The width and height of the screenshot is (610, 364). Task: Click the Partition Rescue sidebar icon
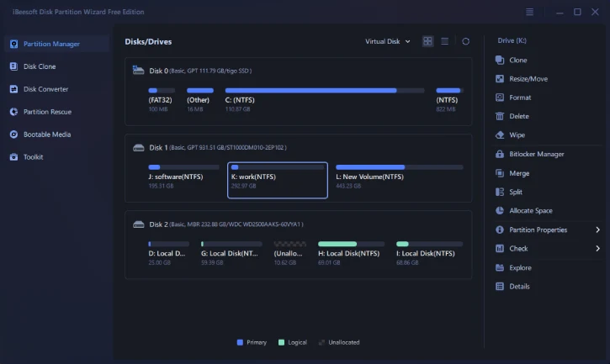13,112
